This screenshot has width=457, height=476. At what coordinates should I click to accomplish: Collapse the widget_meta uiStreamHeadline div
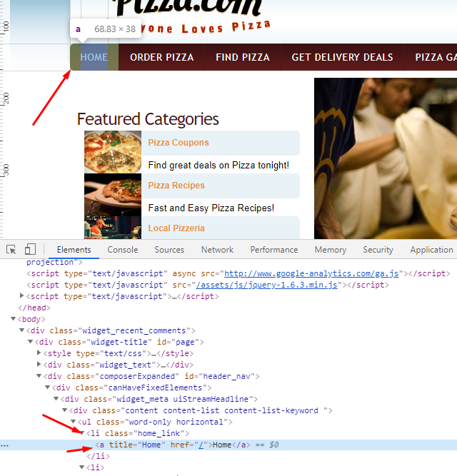[x=56, y=399]
